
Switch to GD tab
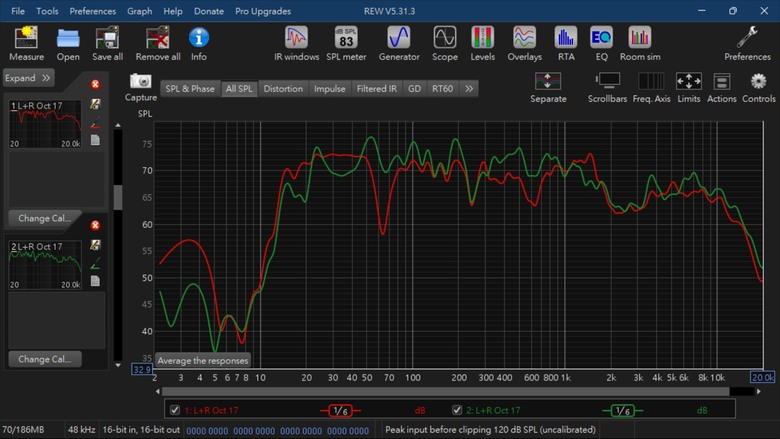(414, 88)
